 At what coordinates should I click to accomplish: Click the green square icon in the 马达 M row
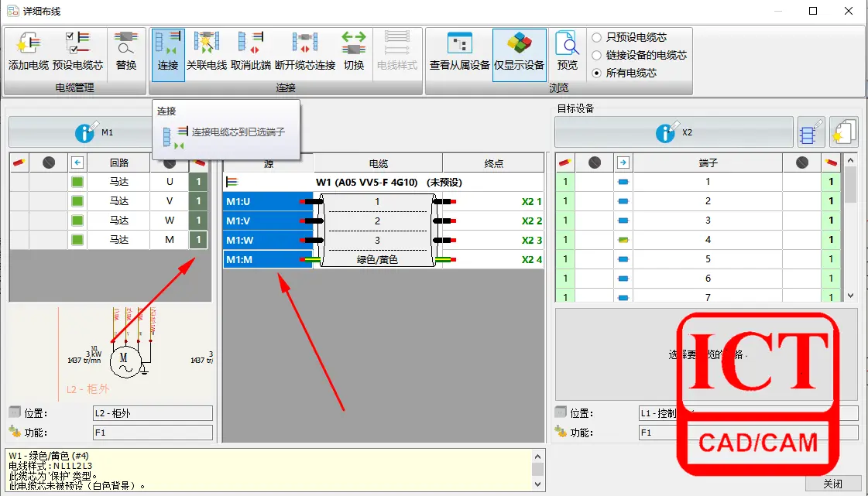tap(77, 239)
